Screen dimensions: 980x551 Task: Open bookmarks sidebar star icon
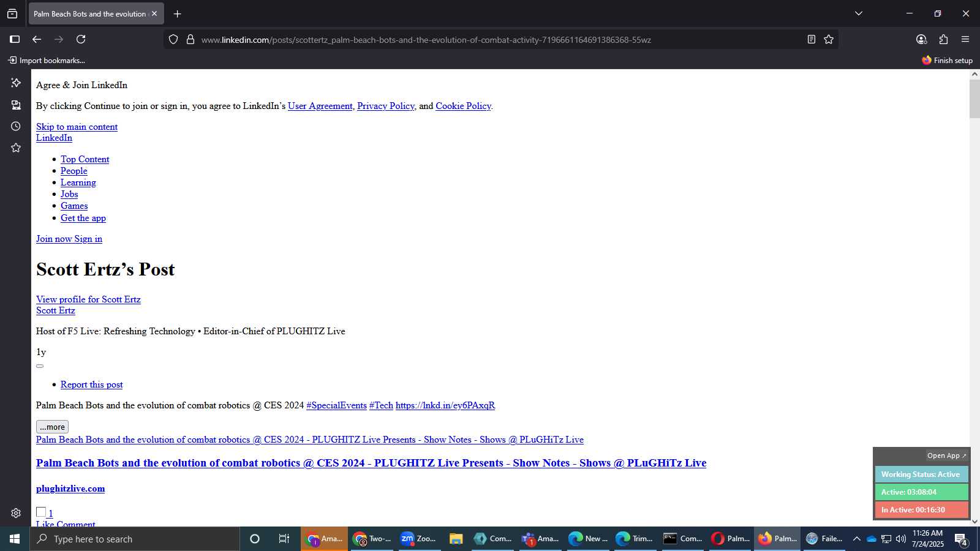[16, 148]
